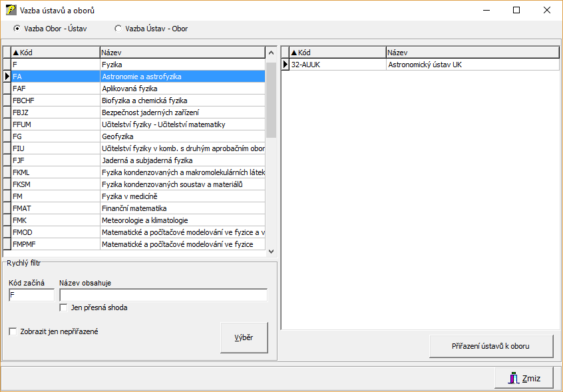Click the scroll-up arrow of the left list
The image size is (563, 392).
[x=271, y=53]
